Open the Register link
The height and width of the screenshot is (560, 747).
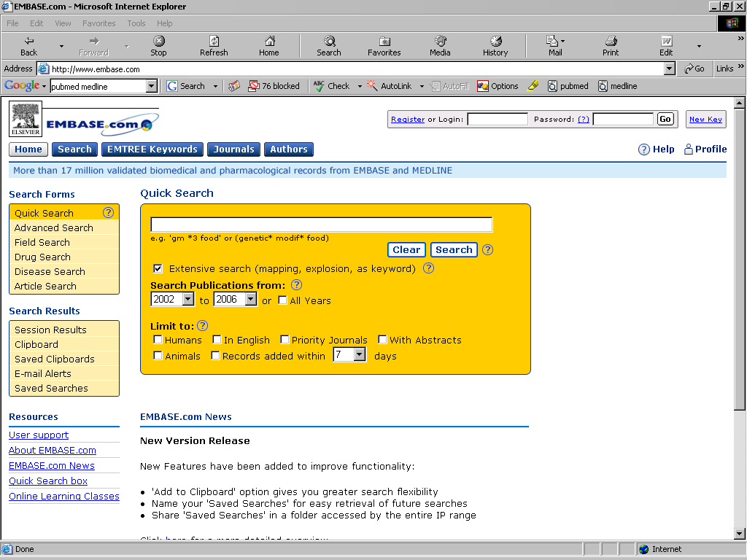click(408, 119)
